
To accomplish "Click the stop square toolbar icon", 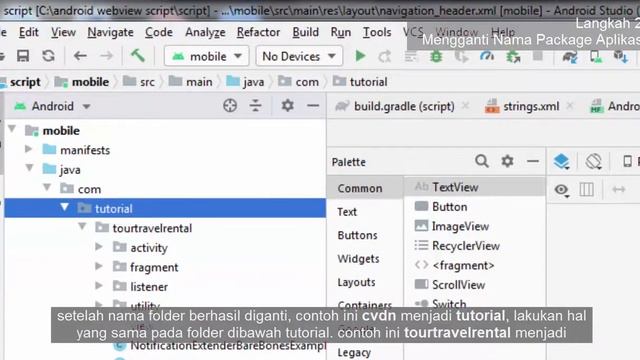I will (x=538, y=56).
